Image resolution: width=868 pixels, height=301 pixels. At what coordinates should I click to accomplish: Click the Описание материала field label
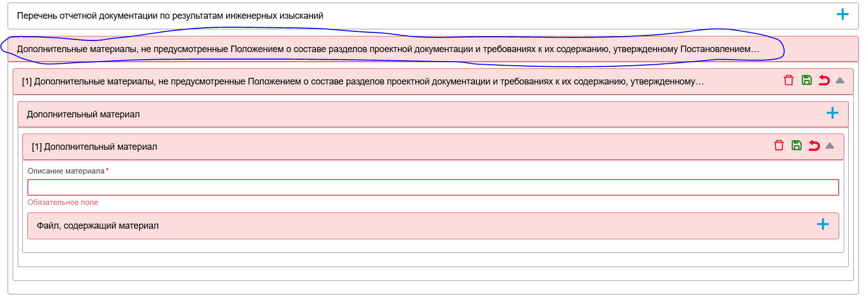(66, 171)
